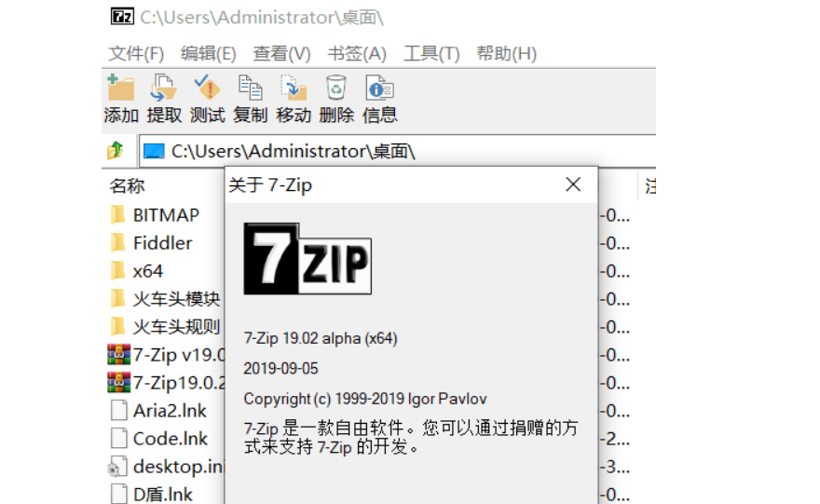This screenshot has height=504, width=820.
Task: Click the Extract (提取) toolbar icon
Action: tap(164, 88)
